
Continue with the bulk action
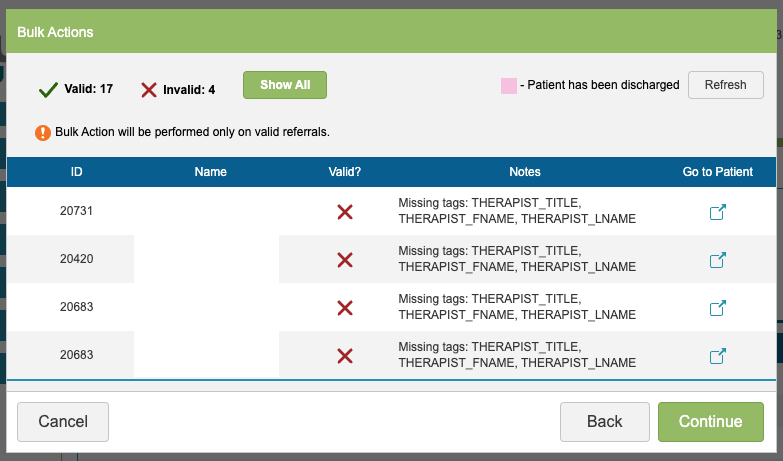tap(710, 422)
